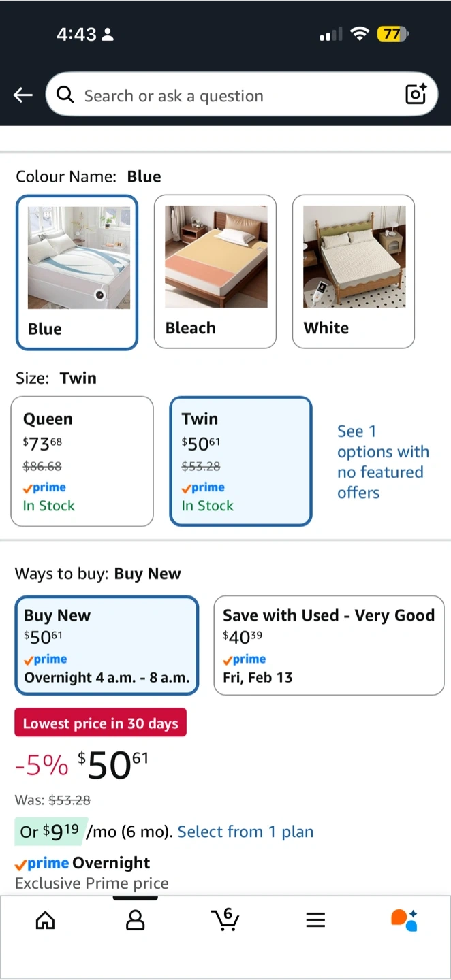Open the shopping cart icon
The height and width of the screenshot is (980, 451).
coord(226,919)
